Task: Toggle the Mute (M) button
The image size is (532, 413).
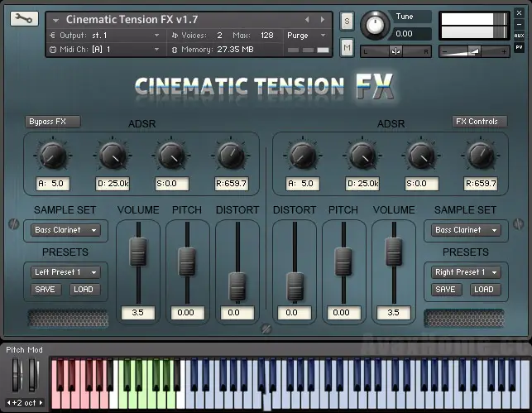Action: (x=347, y=47)
